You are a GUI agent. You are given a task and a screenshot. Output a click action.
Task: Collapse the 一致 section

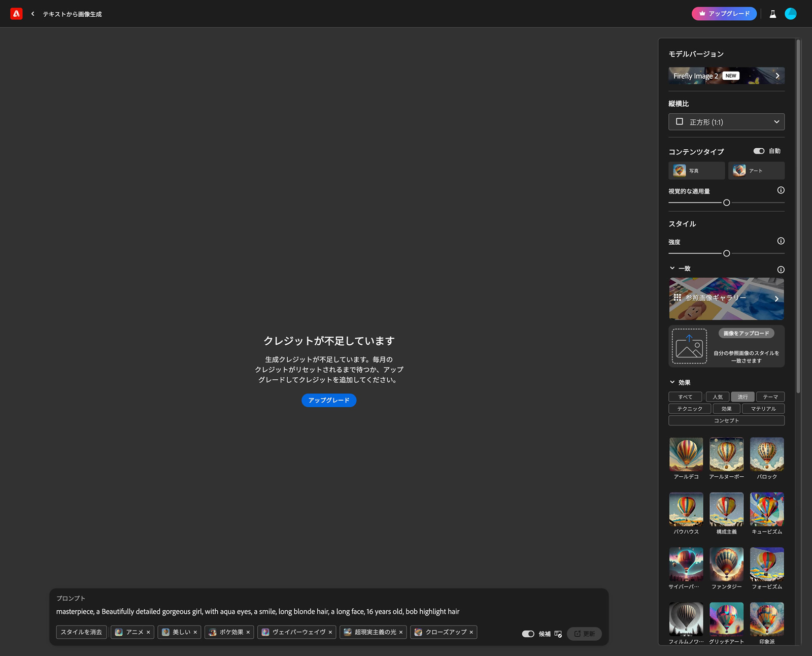672,268
